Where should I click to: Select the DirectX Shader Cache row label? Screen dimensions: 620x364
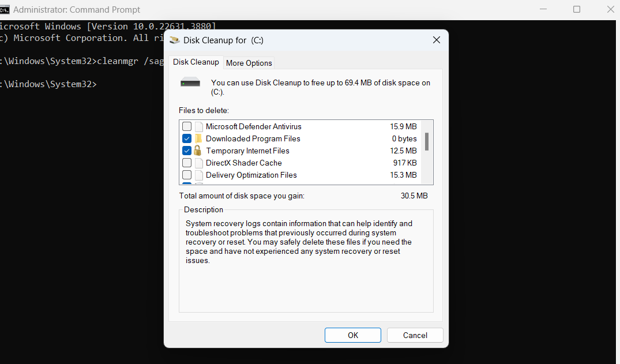(x=243, y=163)
